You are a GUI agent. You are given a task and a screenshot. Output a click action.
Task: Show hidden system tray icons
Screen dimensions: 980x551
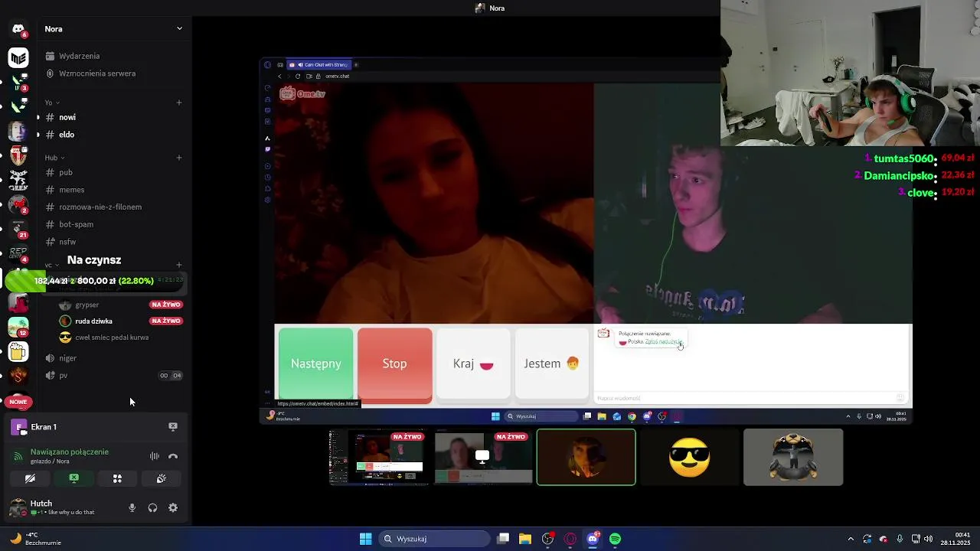(x=851, y=539)
